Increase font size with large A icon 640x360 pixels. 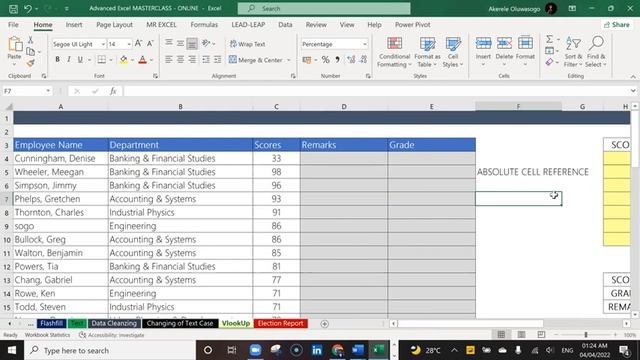(x=138, y=44)
